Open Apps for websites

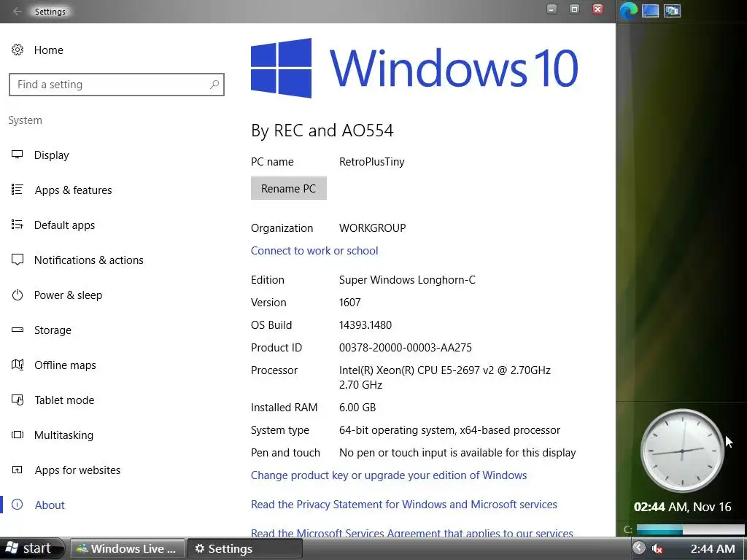pyautogui.click(x=77, y=470)
